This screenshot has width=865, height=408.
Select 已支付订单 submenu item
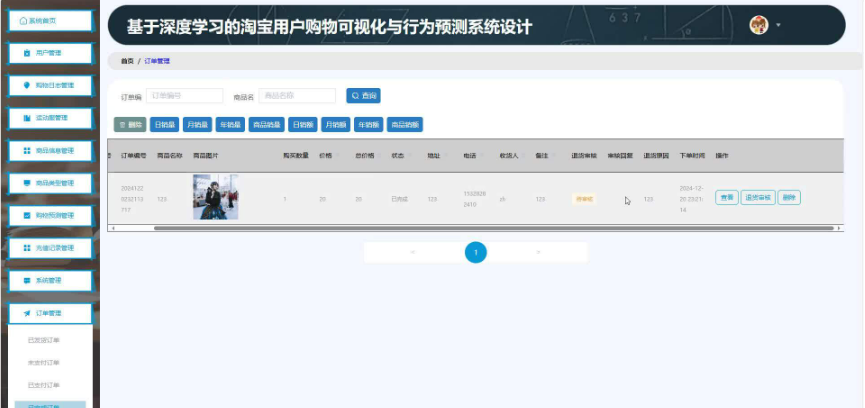44,385
